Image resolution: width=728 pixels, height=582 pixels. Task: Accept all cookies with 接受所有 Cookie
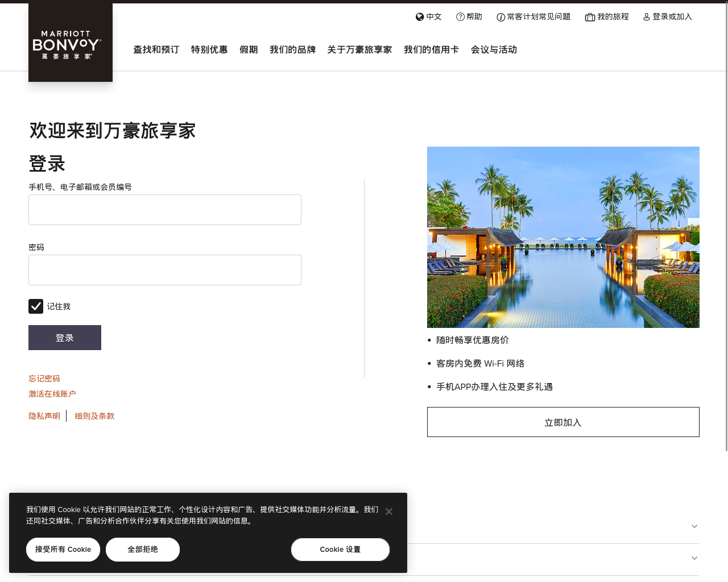coord(63,550)
